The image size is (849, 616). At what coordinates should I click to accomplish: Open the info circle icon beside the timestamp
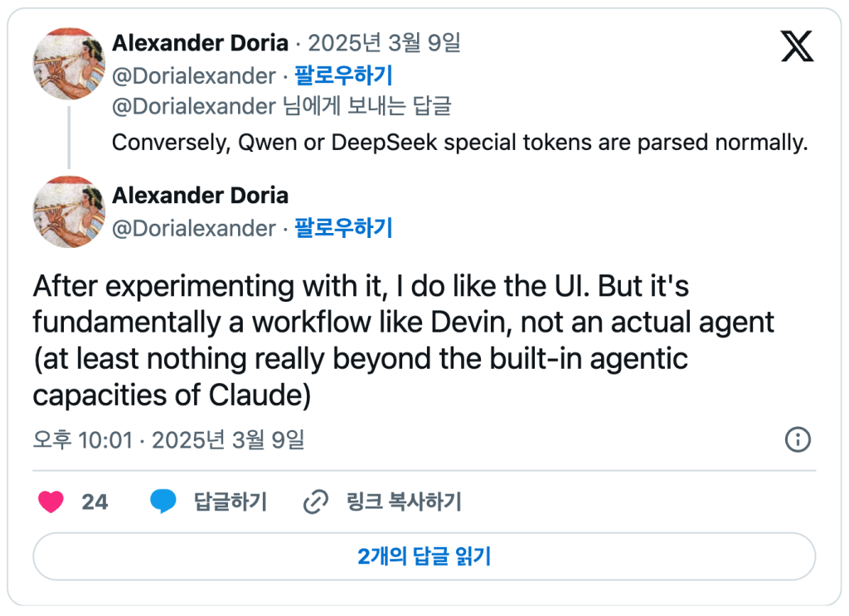(797, 439)
